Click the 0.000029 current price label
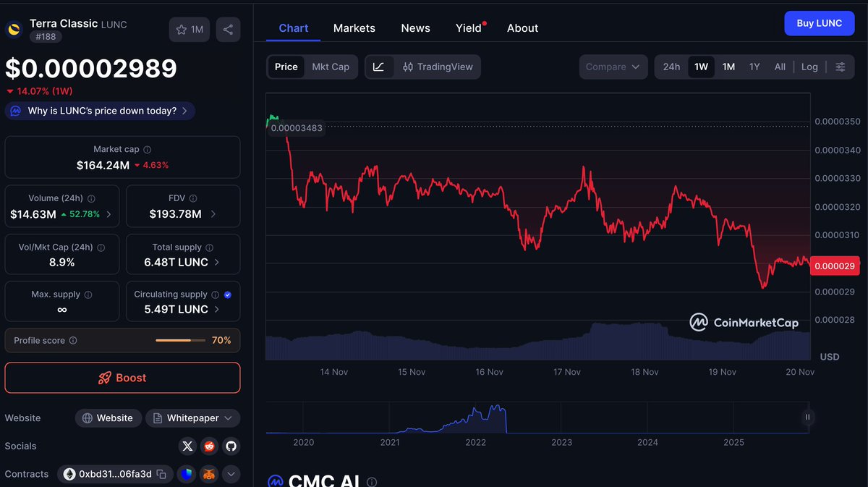 point(835,266)
